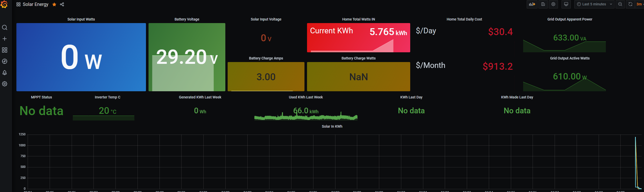The width and height of the screenshot is (644, 192).
Task: Open the Solar In KWh panel title
Action: [x=332, y=126]
